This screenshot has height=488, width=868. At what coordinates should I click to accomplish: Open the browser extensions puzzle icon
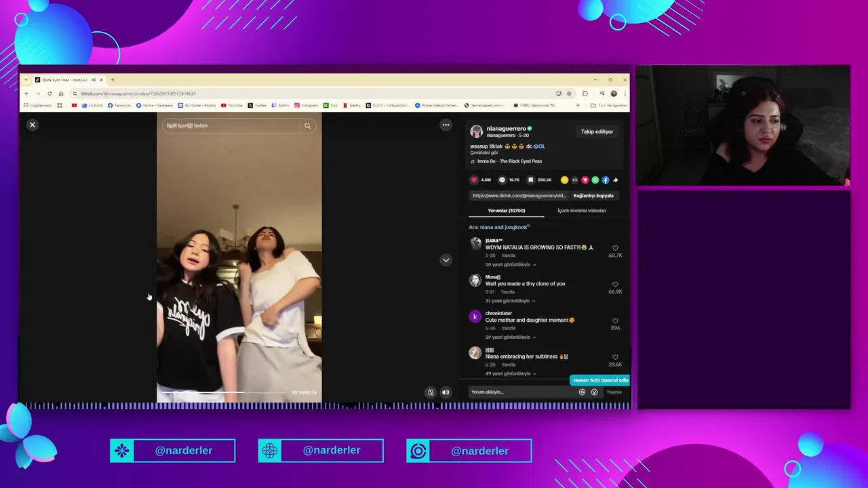click(585, 94)
